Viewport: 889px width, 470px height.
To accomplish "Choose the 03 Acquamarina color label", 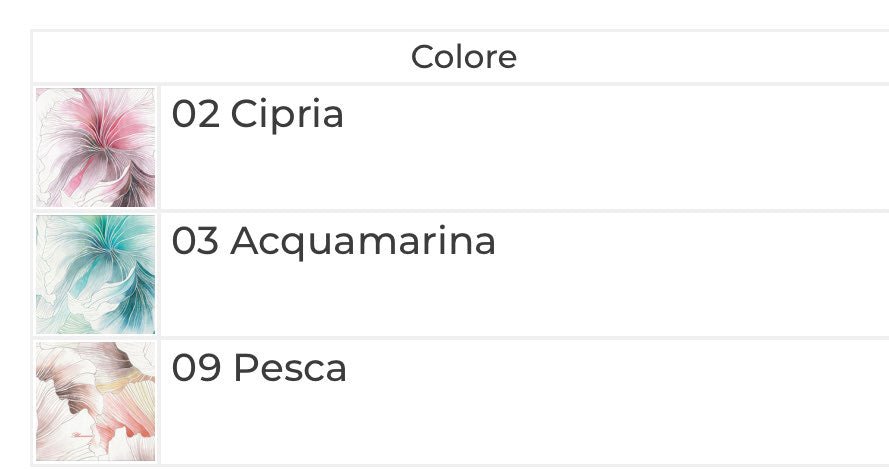I will [x=333, y=242].
